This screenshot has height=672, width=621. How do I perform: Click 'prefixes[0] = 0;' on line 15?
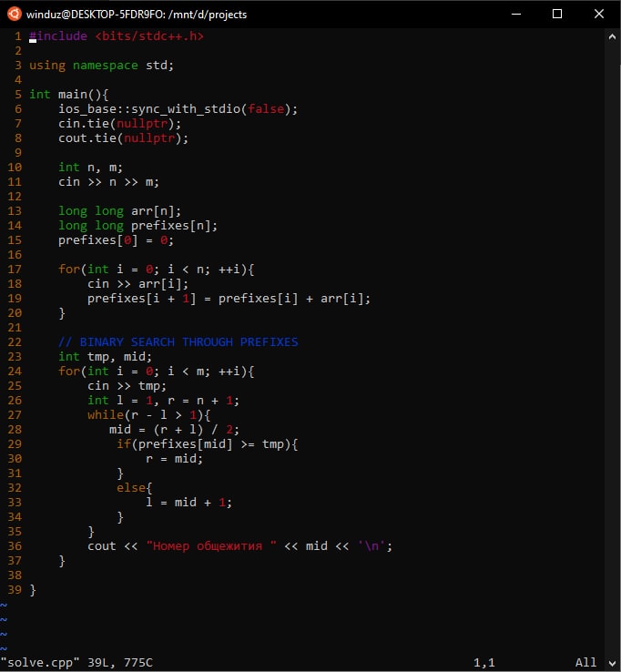click(x=116, y=240)
